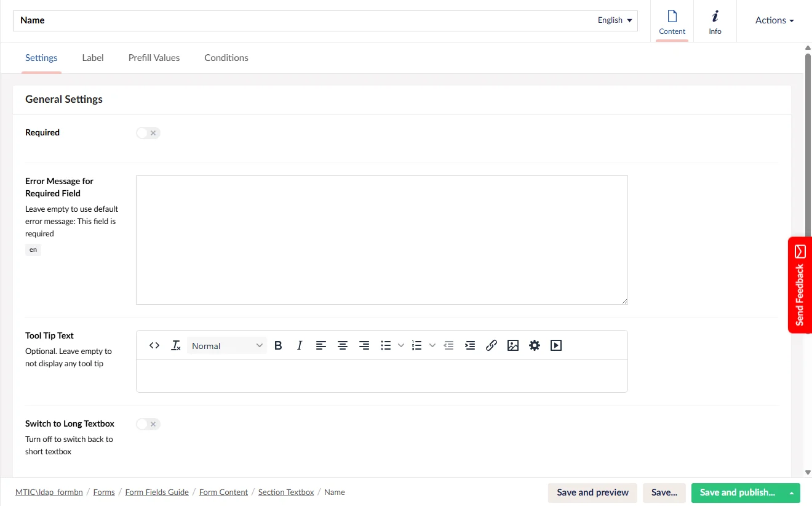The height and width of the screenshot is (506, 812).
Task: Apply bold formatting in Tool Tip editor
Action: (278, 345)
